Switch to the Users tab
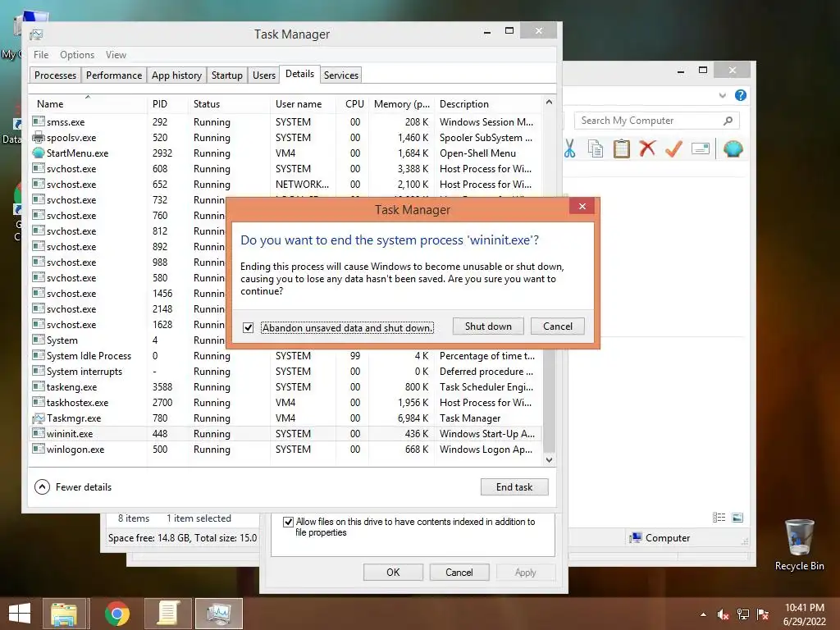The height and width of the screenshot is (630, 840). point(264,75)
